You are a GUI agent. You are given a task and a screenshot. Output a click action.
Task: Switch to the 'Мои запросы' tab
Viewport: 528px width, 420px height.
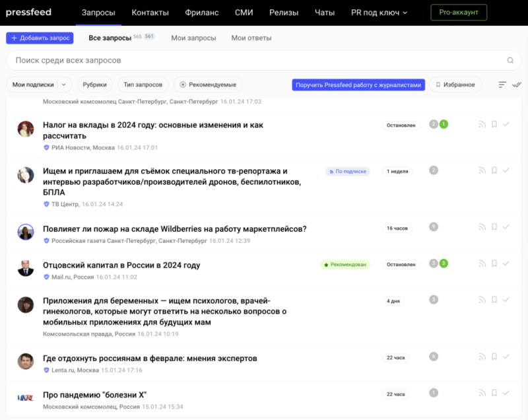[193, 38]
